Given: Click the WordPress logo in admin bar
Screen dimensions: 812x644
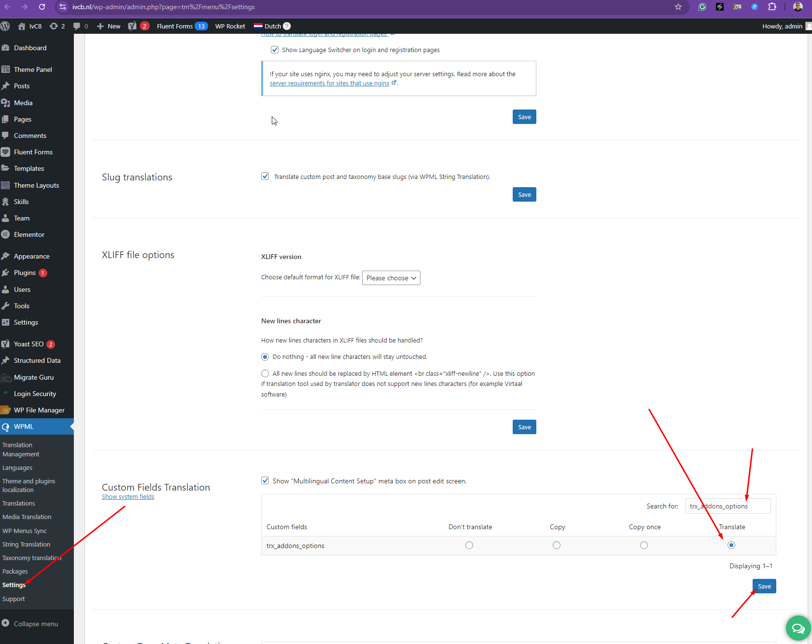Looking at the screenshot, I should tap(5, 26).
